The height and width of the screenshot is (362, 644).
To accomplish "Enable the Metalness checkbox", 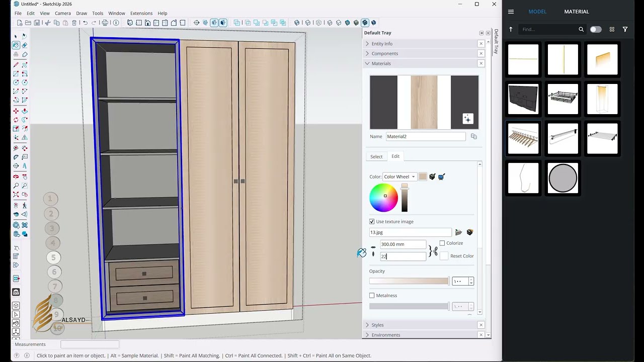I will coord(372,295).
